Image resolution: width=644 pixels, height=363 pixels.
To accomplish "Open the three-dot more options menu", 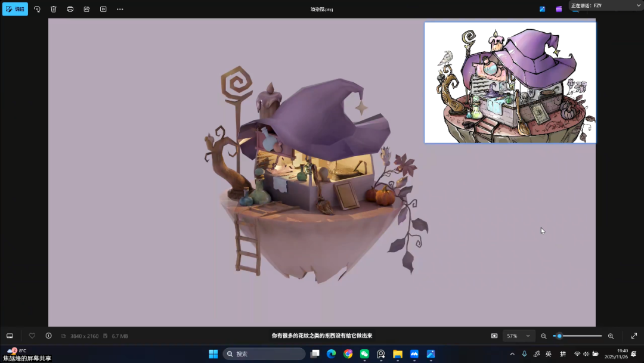I will [x=120, y=9].
